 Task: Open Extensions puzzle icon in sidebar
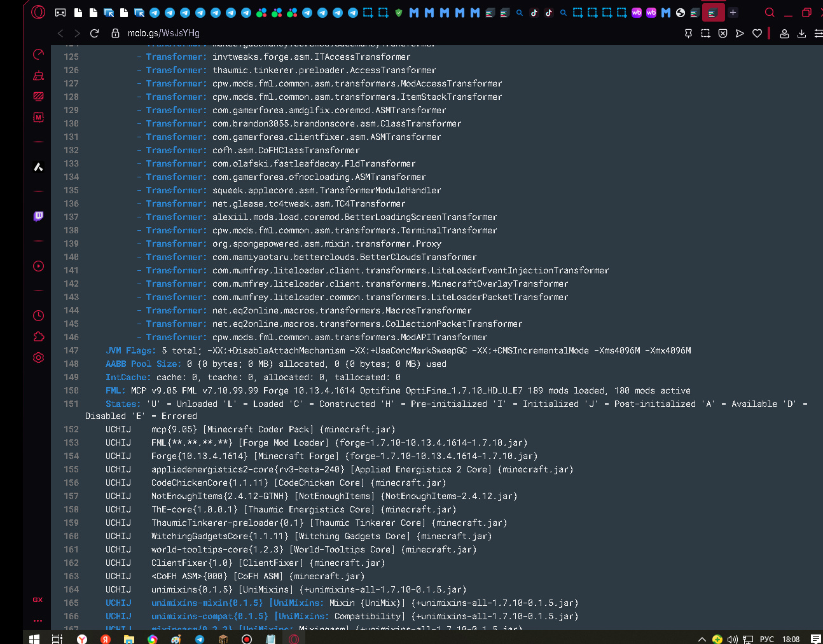[38, 336]
